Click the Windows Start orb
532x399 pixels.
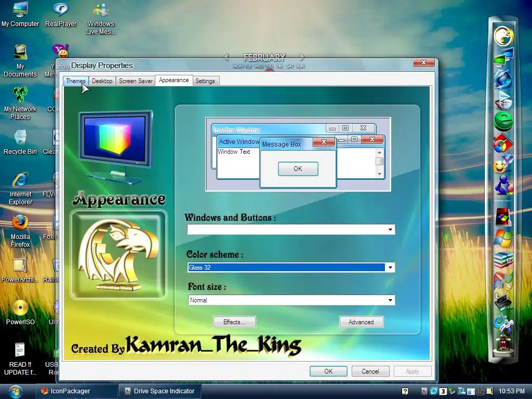point(16,391)
